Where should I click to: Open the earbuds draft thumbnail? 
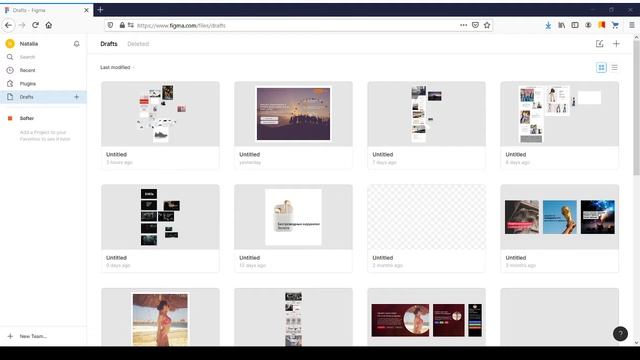293,217
